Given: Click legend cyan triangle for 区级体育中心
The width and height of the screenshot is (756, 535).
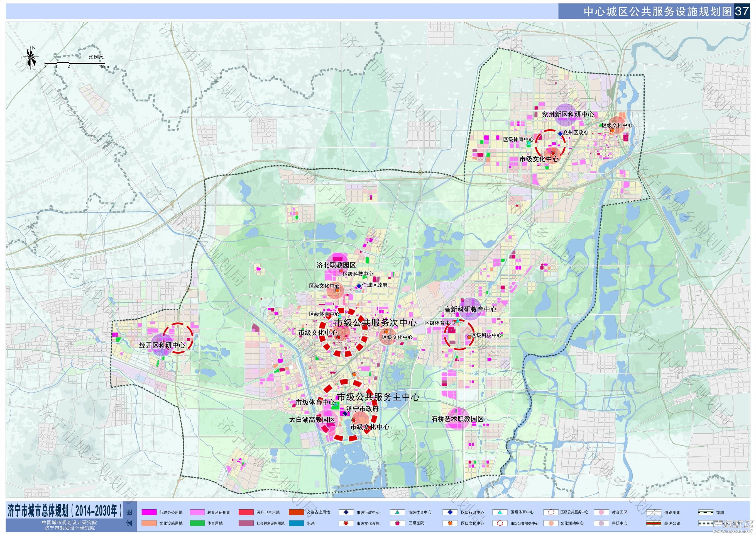Looking at the screenshot, I should click(x=500, y=512).
